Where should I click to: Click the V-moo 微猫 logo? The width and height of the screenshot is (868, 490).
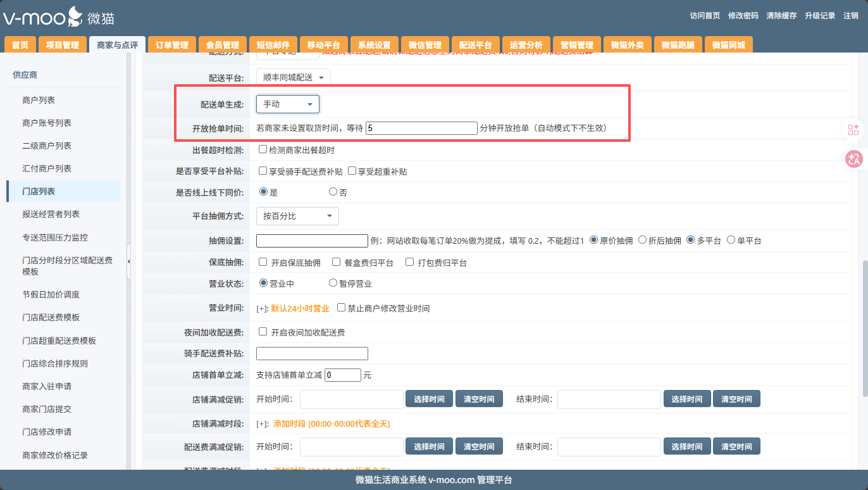click(59, 17)
